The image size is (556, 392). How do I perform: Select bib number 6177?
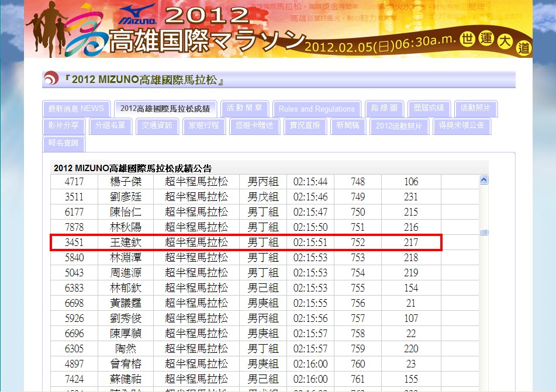74,212
